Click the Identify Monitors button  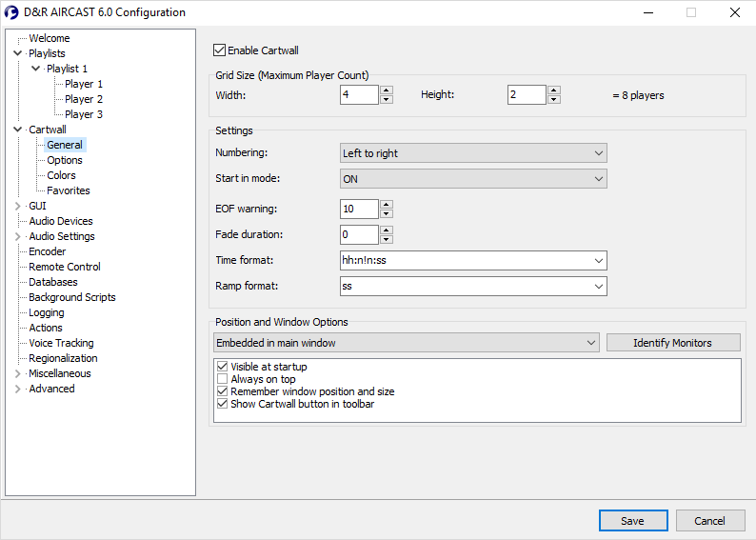pos(672,343)
